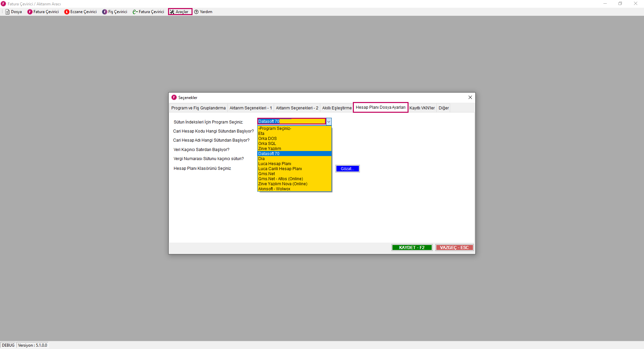Click the e-Fatura Çevirici icon
Image resolution: width=644 pixels, height=349 pixels.
point(135,12)
